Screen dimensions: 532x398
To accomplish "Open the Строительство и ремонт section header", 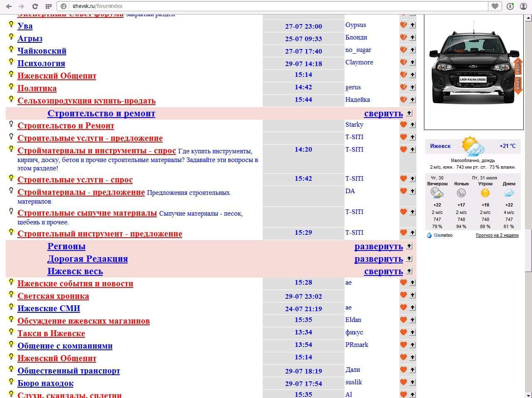I will [x=101, y=113].
